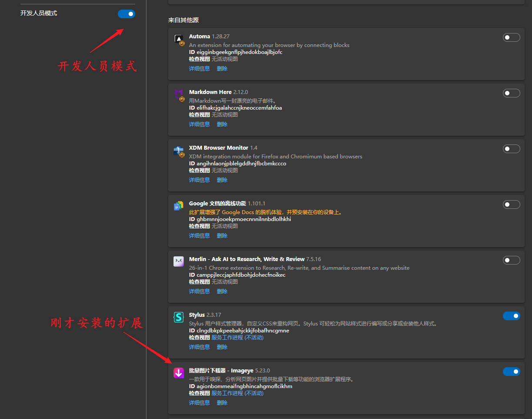Disable the Imageye extension
The width and height of the screenshot is (532, 419).
point(512,372)
